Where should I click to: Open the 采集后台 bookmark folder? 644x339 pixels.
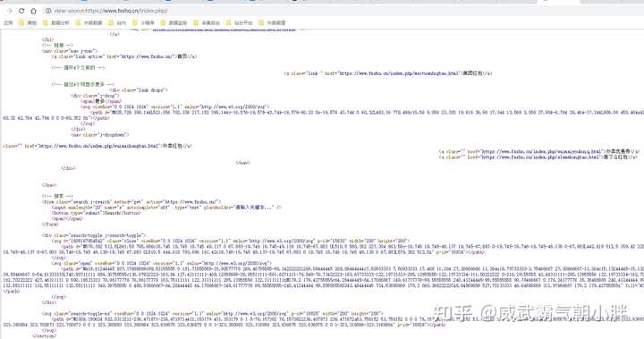(x=207, y=23)
